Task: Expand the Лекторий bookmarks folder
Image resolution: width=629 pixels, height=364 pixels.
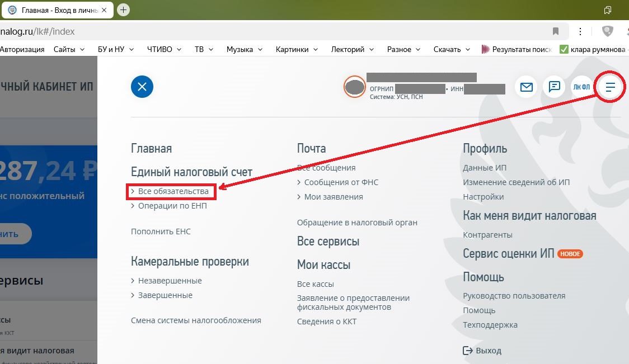Action: point(352,49)
